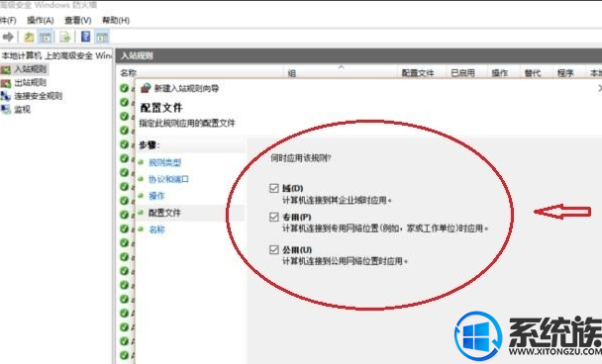The width and height of the screenshot is (602, 364).
Task: Open the help icon in the toolbar
Action: tap(86, 37)
